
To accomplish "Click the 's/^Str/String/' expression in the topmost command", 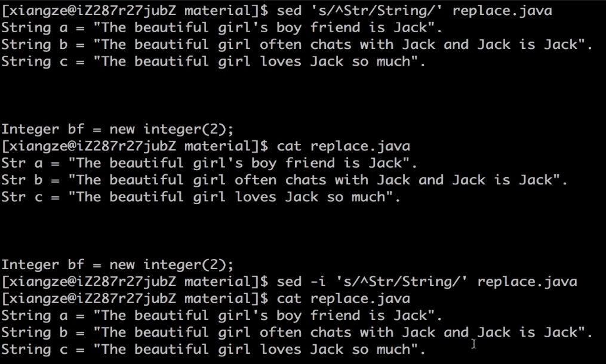I will point(377,10).
